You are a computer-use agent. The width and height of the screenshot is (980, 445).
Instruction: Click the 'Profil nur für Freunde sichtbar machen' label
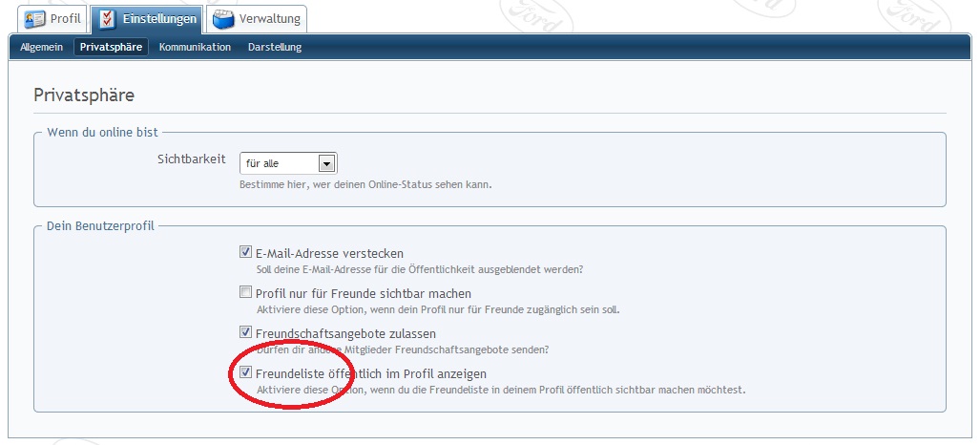[363, 293]
